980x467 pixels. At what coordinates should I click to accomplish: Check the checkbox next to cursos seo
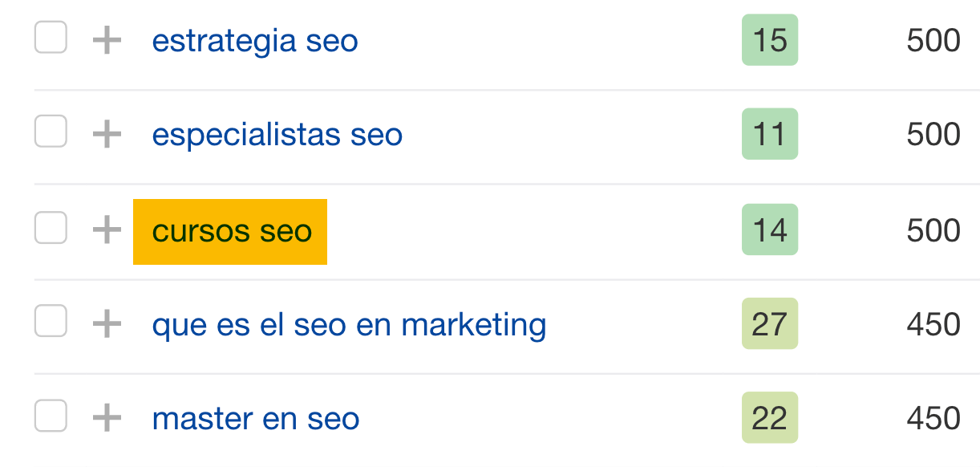pos(50,232)
